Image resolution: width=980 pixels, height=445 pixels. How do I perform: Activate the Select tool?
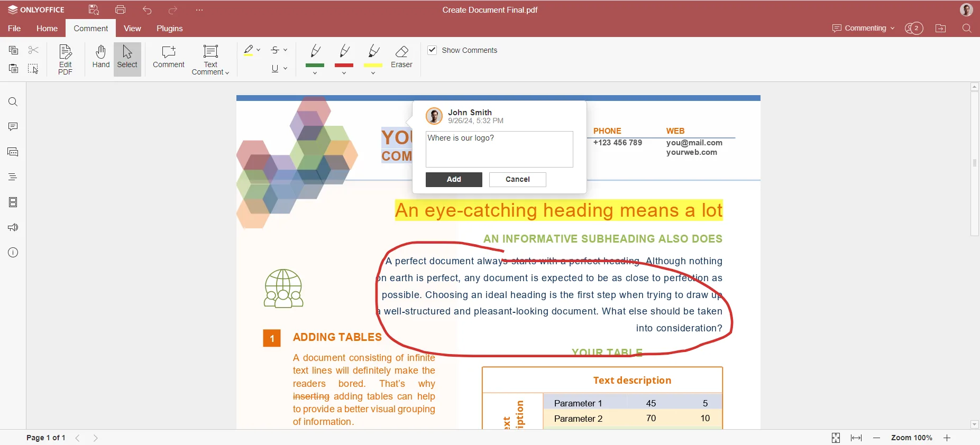click(127, 59)
